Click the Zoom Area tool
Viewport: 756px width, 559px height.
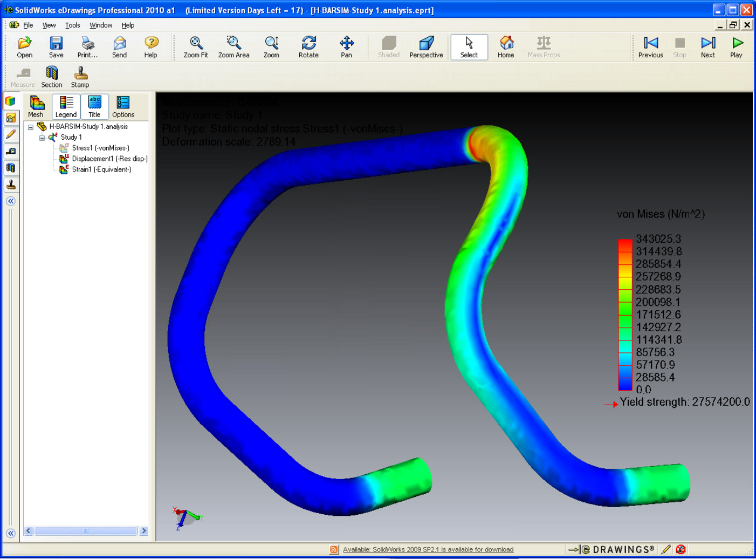pyautogui.click(x=233, y=47)
